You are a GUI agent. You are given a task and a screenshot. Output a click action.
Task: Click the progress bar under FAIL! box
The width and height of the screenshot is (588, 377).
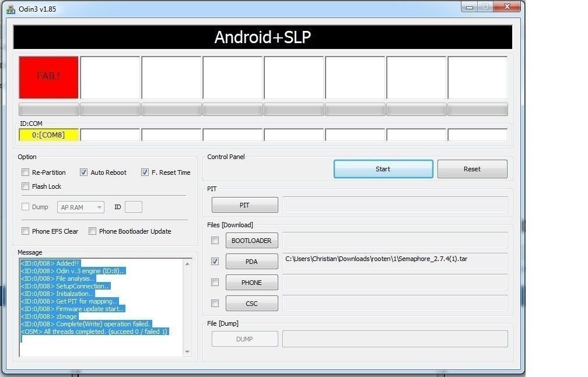point(49,110)
